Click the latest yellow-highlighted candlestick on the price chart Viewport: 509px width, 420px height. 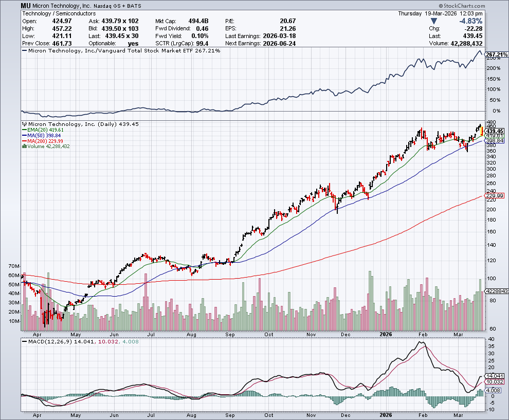point(482,132)
